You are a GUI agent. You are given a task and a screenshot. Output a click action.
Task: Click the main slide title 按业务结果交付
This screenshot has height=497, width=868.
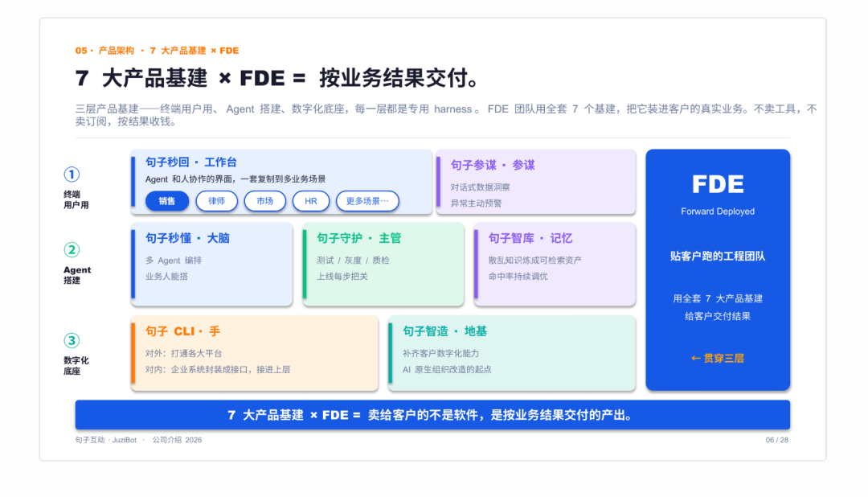click(x=399, y=78)
